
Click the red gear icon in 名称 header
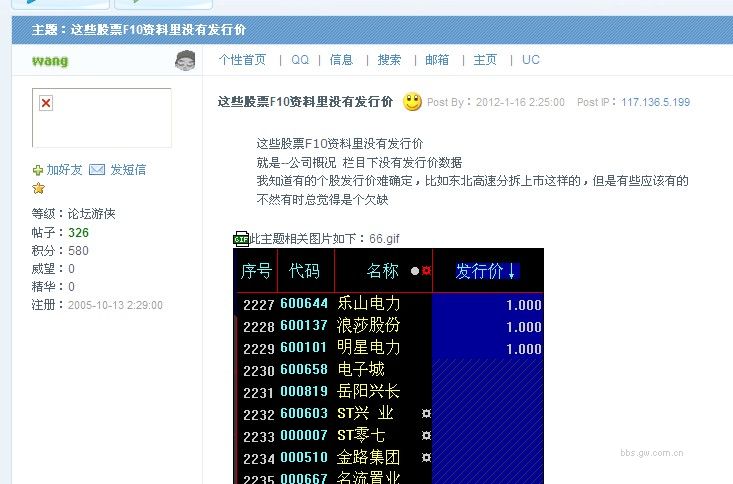(x=426, y=271)
